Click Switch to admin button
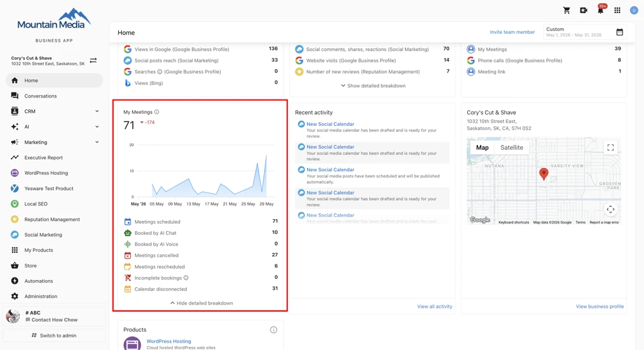Image resolution: width=644 pixels, height=350 pixels. pyautogui.click(x=54, y=335)
